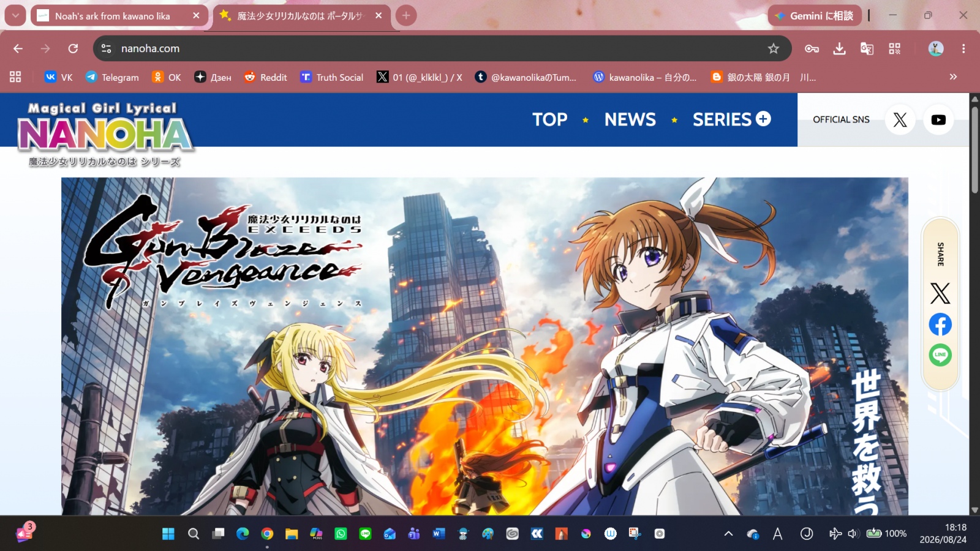Open the @kawanolikaのTum... bookmark
Viewport: 980px width, 551px height.
point(526,77)
